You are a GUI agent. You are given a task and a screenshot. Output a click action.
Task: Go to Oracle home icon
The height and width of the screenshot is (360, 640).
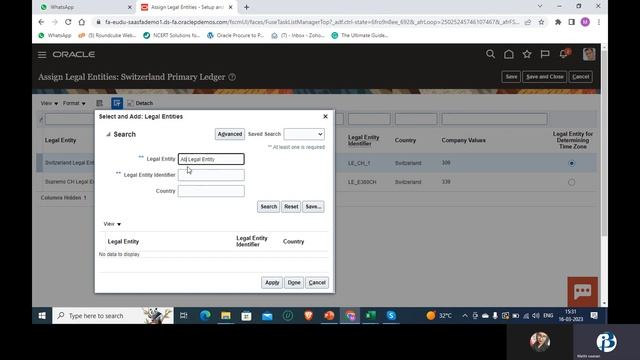click(x=509, y=54)
